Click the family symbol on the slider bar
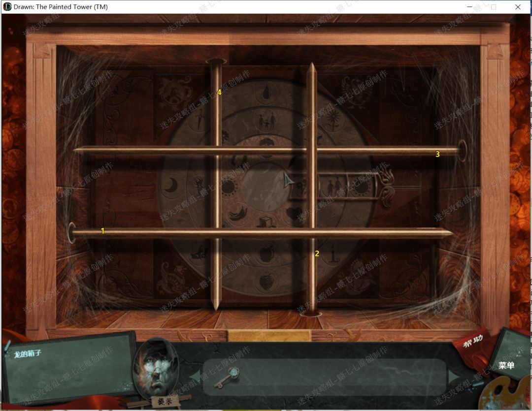 tap(334, 187)
